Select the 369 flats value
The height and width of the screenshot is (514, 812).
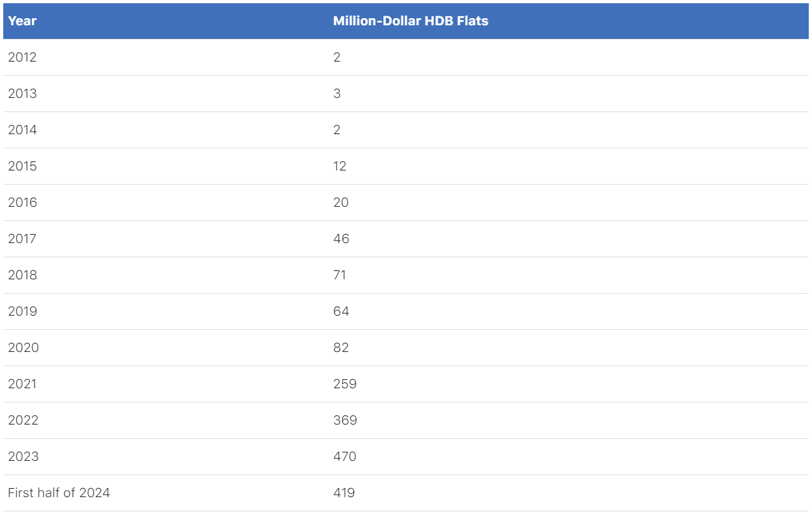pyautogui.click(x=345, y=420)
